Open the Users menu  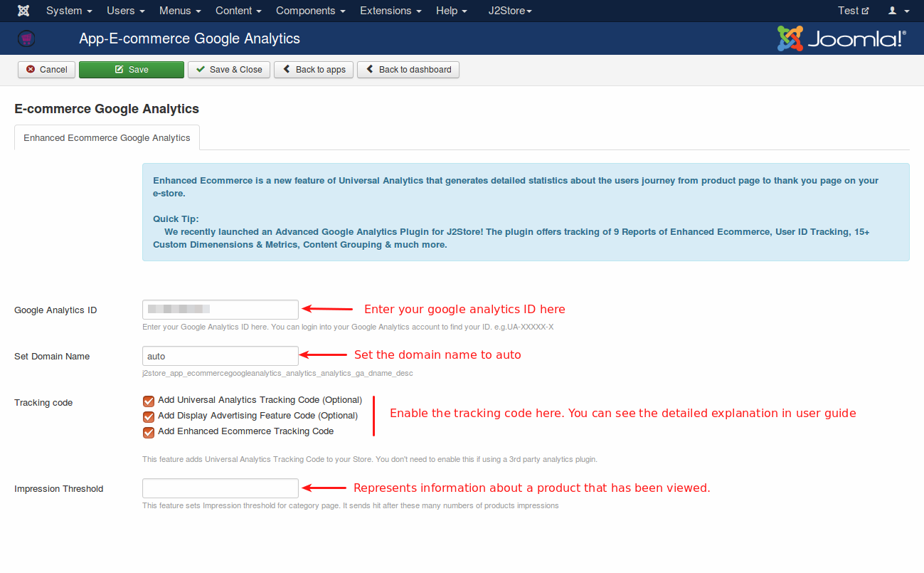126,11
